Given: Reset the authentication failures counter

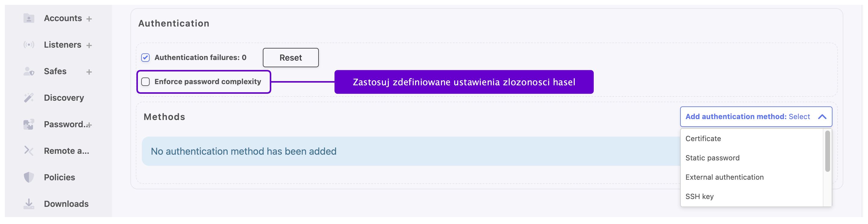Looking at the screenshot, I should (x=291, y=58).
